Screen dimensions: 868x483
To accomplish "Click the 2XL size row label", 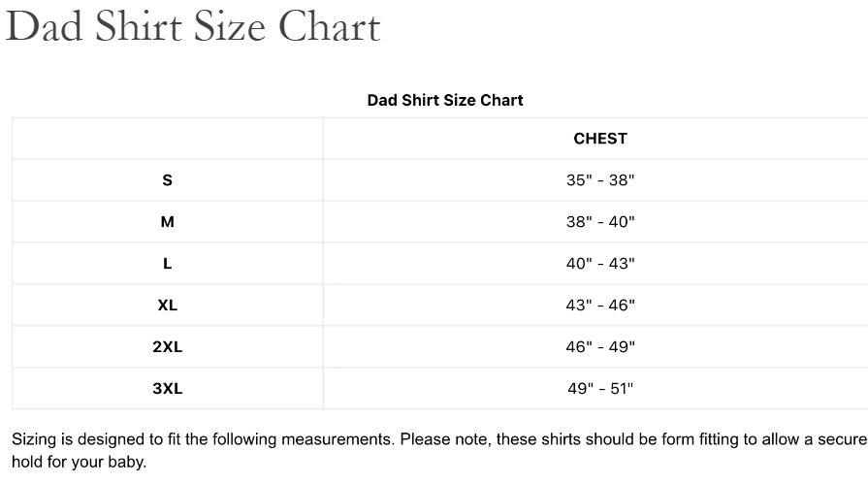I will point(167,347).
